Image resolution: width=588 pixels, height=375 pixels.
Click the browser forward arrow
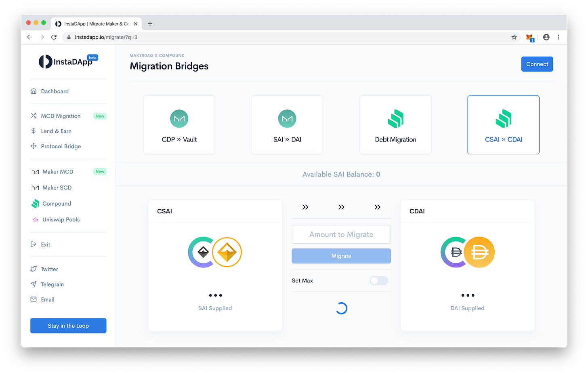click(42, 37)
